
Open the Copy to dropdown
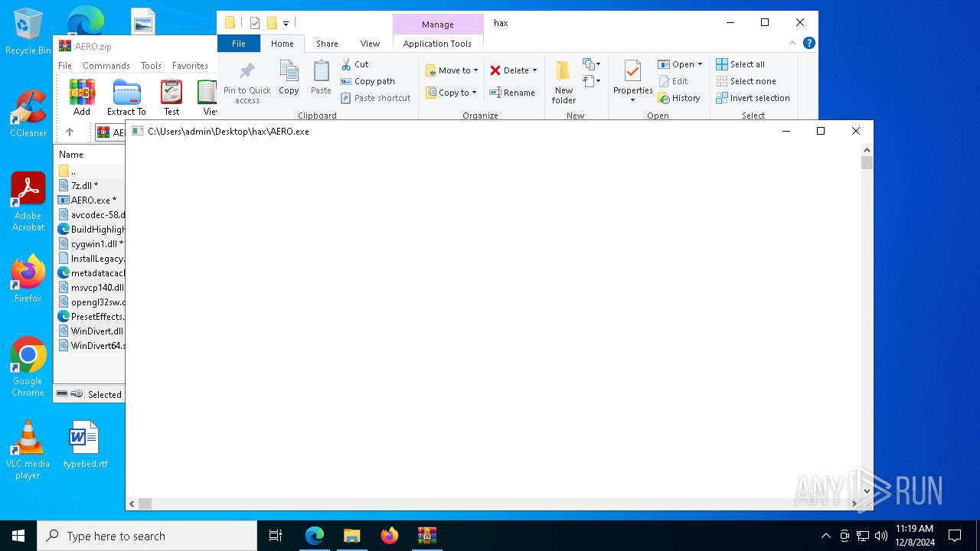coord(451,93)
